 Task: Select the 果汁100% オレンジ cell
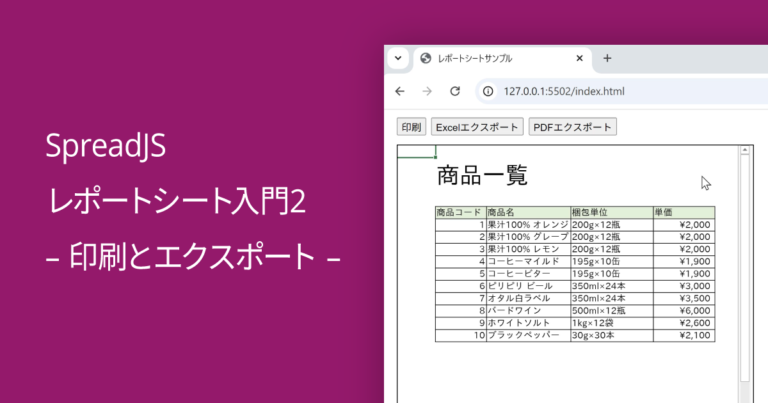(528, 225)
